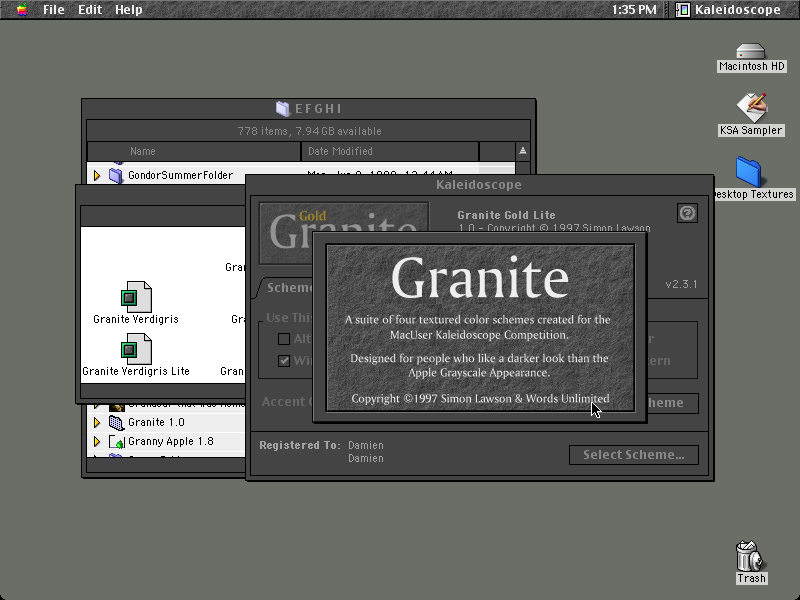Viewport: 800px width, 600px height.
Task: Click the GondorSummerFolder folder icon
Action: (x=116, y=176)
